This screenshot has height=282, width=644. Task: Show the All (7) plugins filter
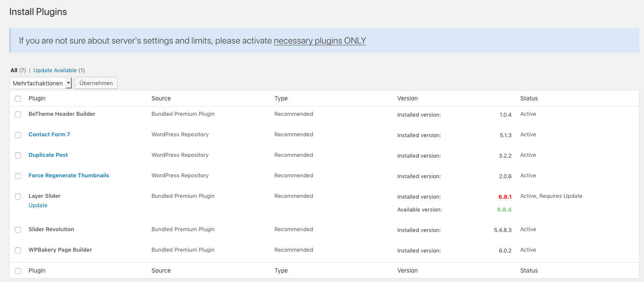click(x=18, y=70)
